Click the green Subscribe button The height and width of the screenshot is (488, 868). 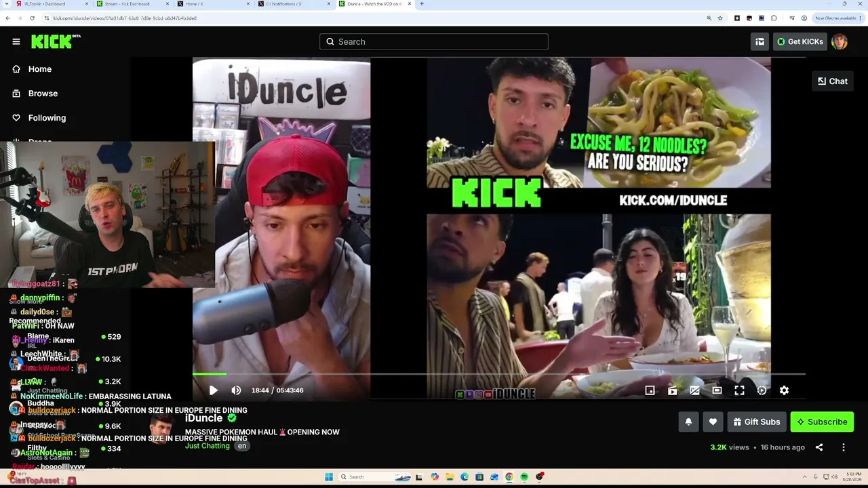click(822, 422)
